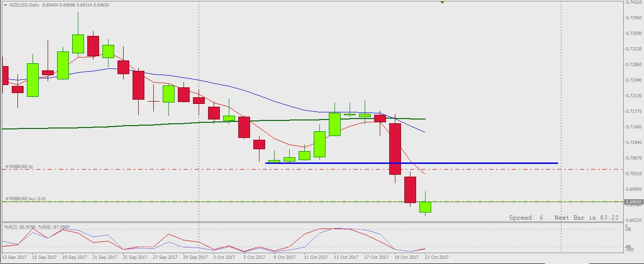Viewport: 644px width, 264px height.
Task: Click the '13 Oct 2017' date label
Action: pos(346,257)
